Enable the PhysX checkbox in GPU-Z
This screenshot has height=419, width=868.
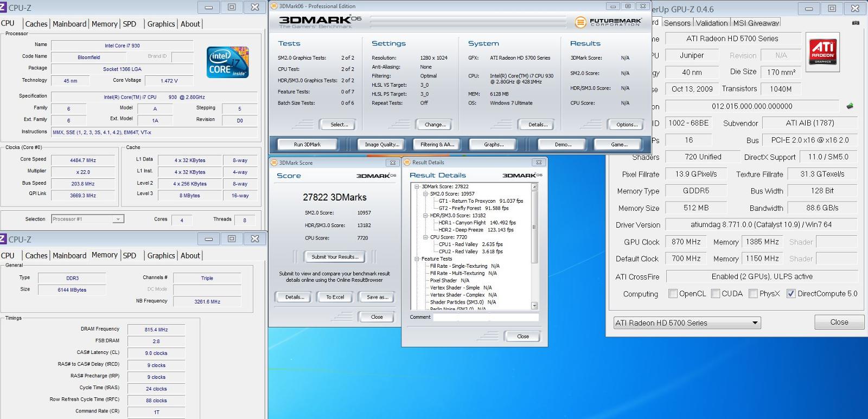tap(753, 293)
